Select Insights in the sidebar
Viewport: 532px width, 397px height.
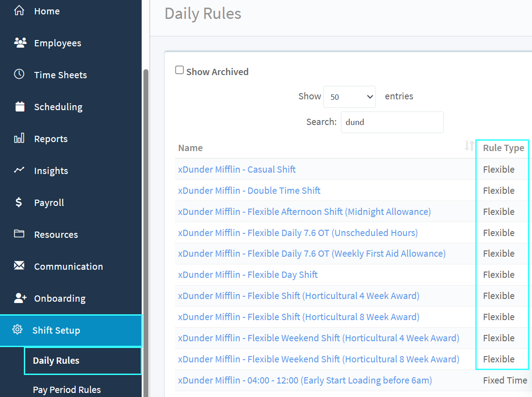(x=51, y=171)
